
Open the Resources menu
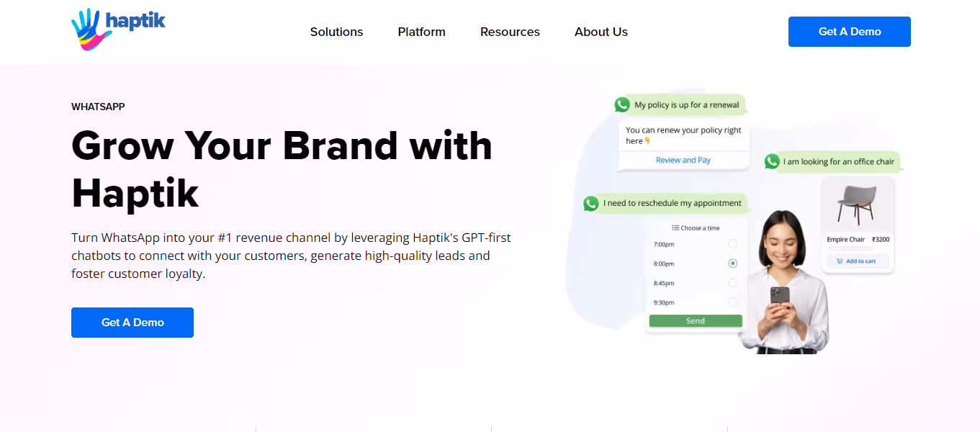tap(510, 32)
